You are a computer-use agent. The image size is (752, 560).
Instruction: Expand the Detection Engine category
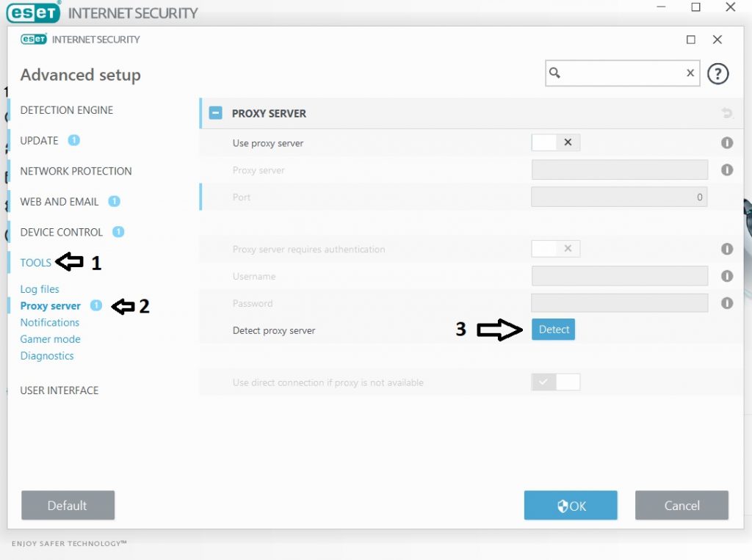[67, 110]
